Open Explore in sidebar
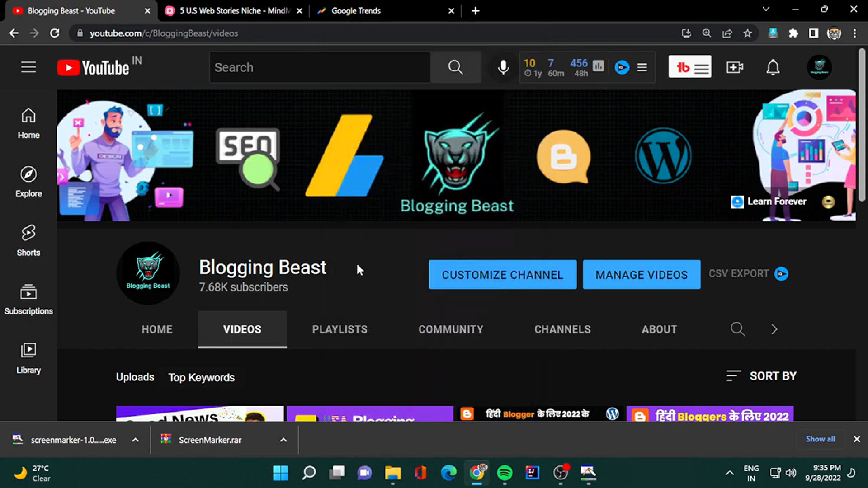The width and height of the screenshot is (868, 488). pos(28,182)
